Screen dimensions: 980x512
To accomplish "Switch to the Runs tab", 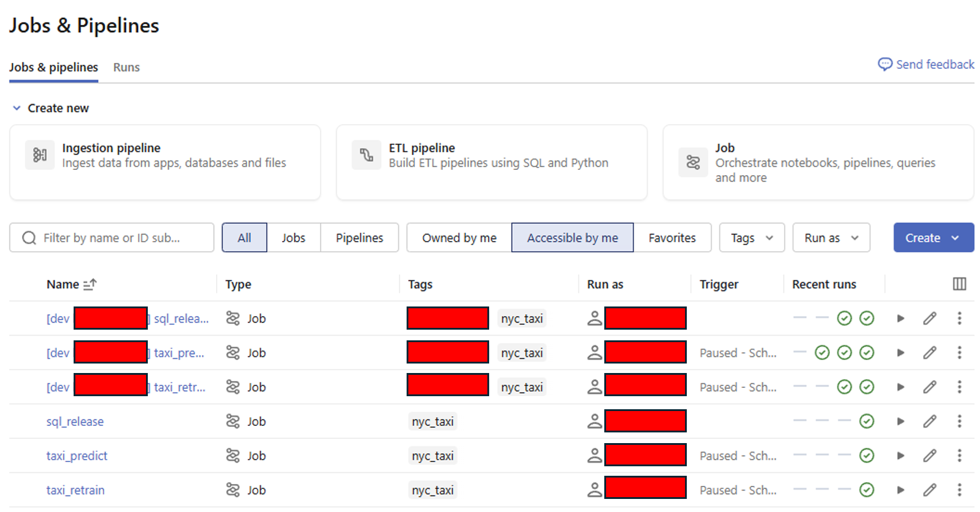I will point(126,67).
